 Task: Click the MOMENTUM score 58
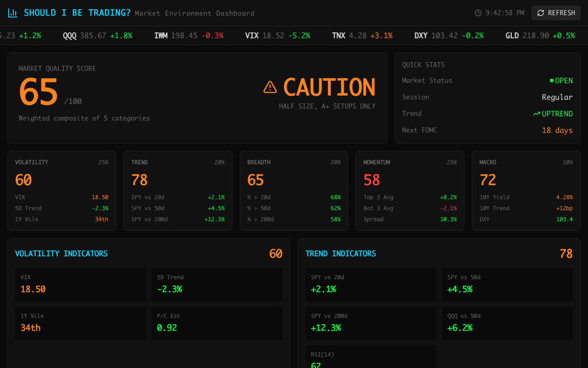click(372, 180)
